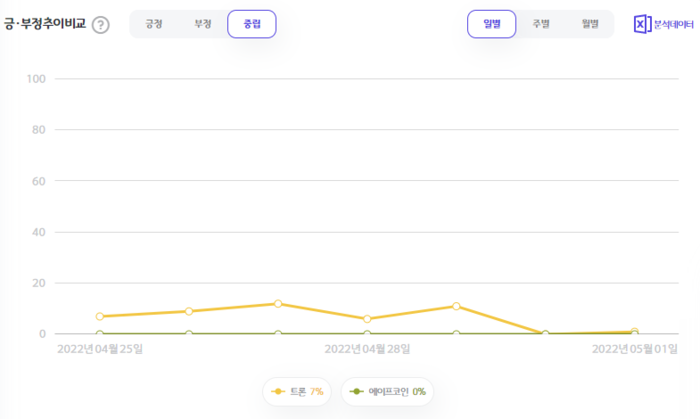Screen dimensions: 700x419
Task: Toggle the 에이프코인 legend series
Action: click(x=389, y=391)
